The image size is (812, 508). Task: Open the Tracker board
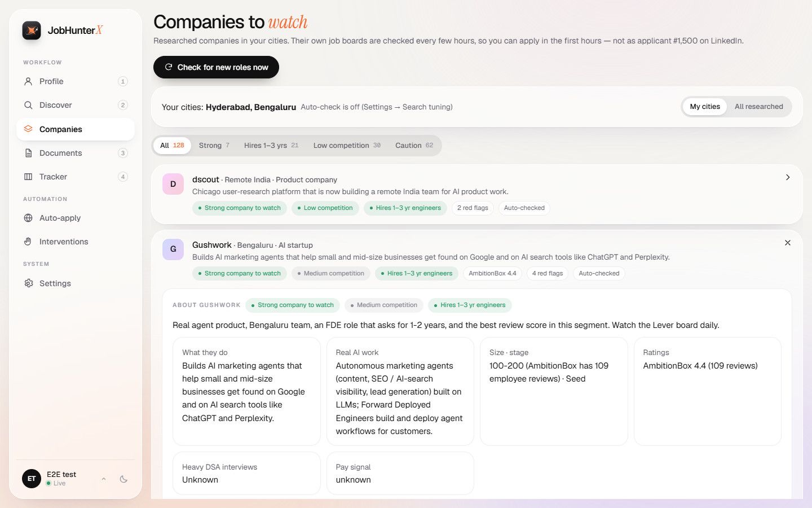point(76,177)
